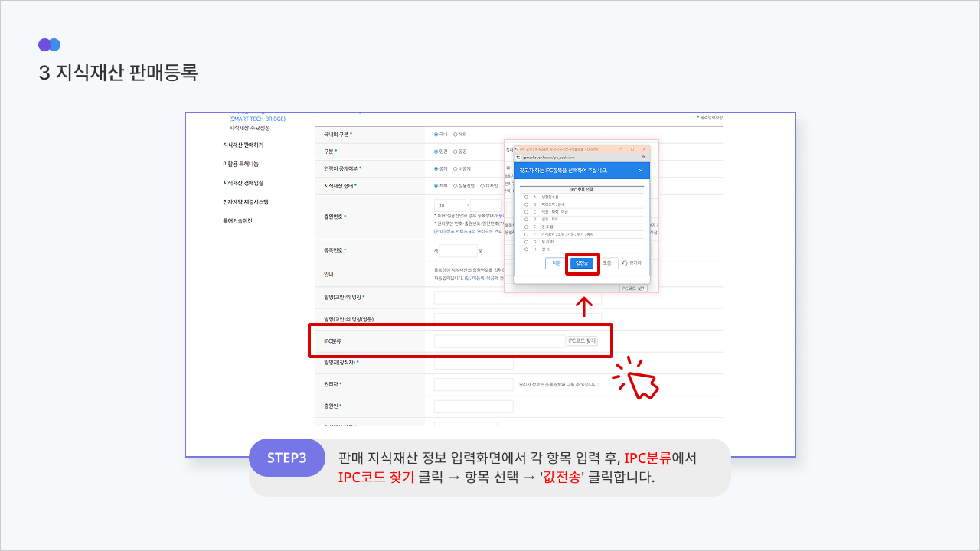Open 지식재산 판매하기 sidebar menu

click(243, 145)
